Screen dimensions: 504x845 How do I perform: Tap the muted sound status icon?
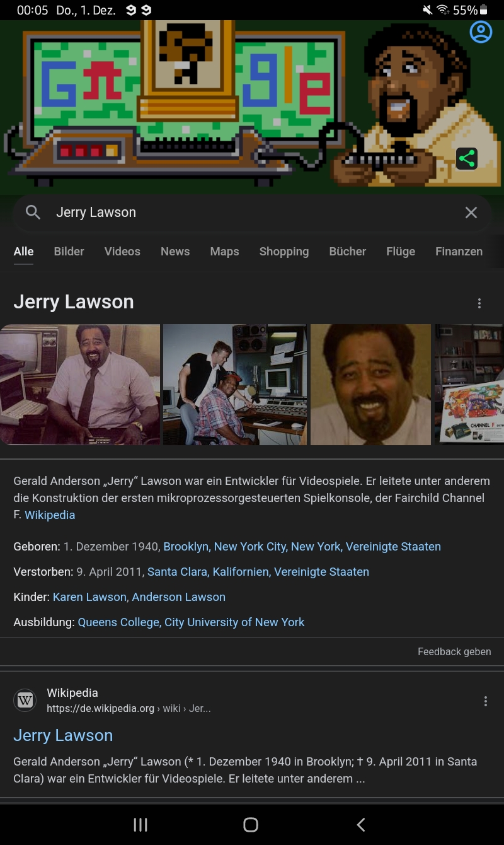[428, 10]
